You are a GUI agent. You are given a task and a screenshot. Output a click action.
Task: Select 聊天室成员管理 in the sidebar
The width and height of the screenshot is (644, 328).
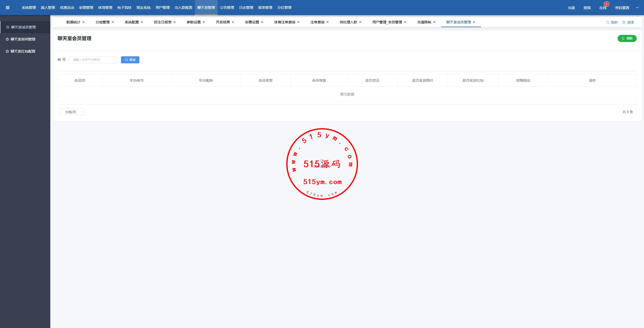coord(23,27)
